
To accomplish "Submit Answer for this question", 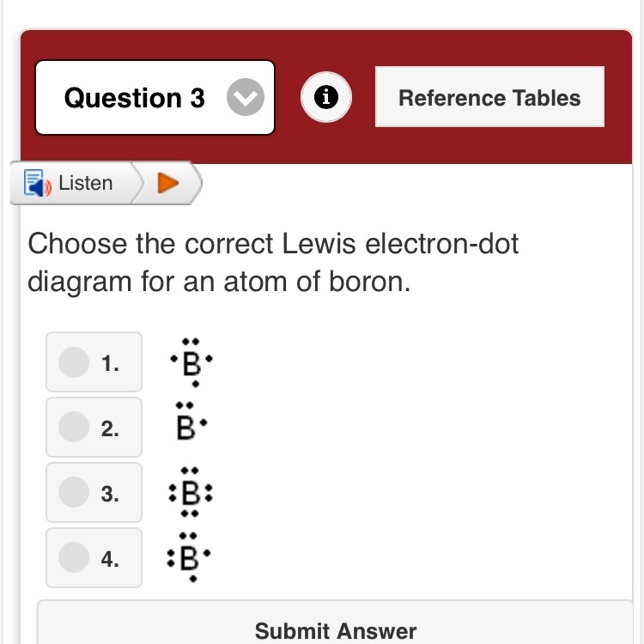I will point(335,631).
